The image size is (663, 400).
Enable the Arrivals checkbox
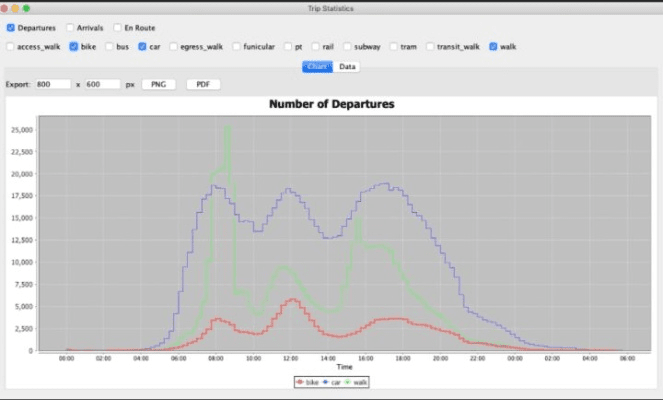coord(69,28)
